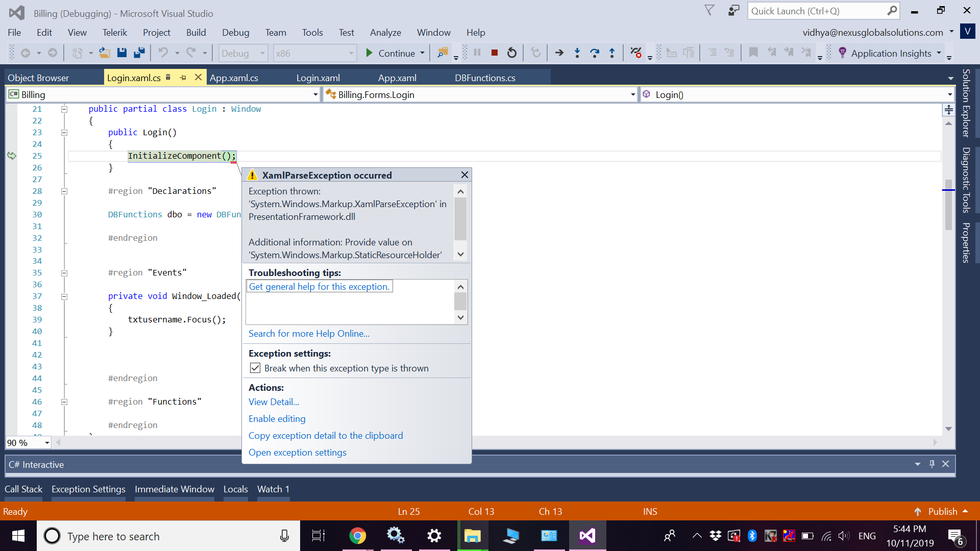Image resolution: width=980 pixels, height=551 pixels.
Task: Click the Step Into arrow icon
Action: (577, 53)
